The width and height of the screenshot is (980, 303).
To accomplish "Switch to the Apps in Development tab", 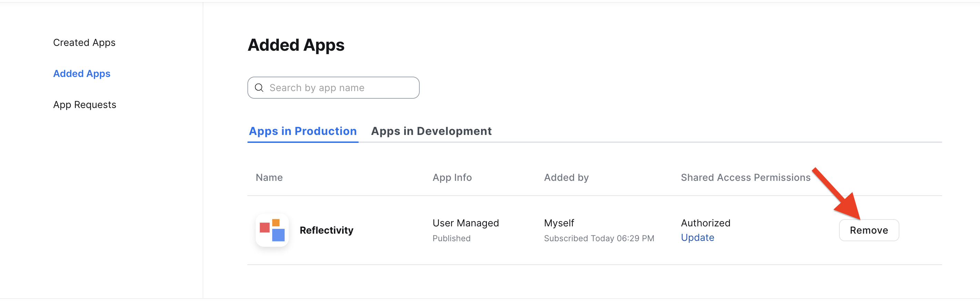I will coord(431,131).
